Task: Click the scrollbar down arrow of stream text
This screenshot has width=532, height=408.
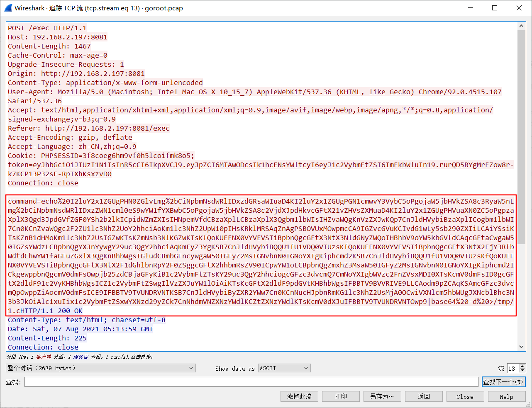Action: click(522, 347)
